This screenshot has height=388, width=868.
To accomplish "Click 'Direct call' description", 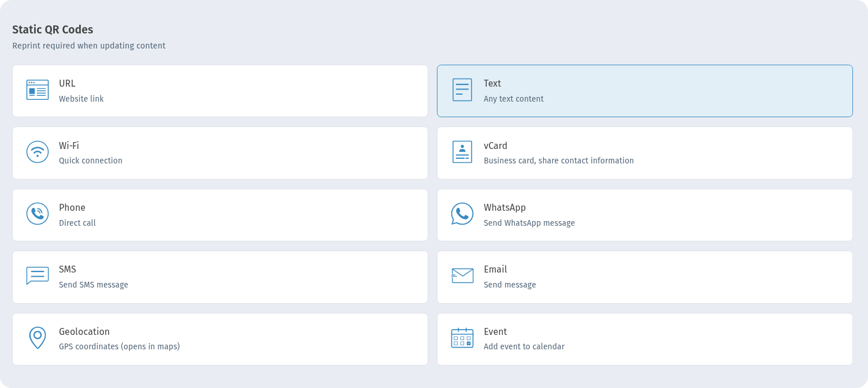I will click(x=77, y=223).
